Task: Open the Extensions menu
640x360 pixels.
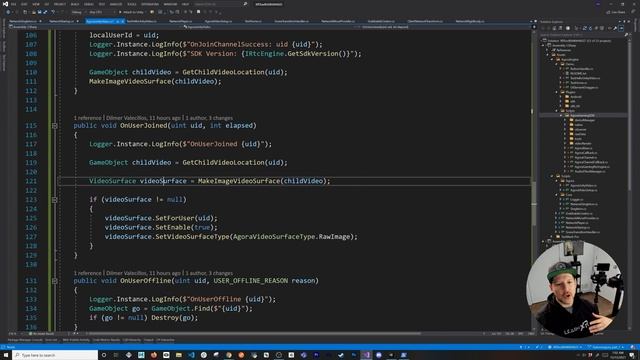Action: (x=150, y=4)
